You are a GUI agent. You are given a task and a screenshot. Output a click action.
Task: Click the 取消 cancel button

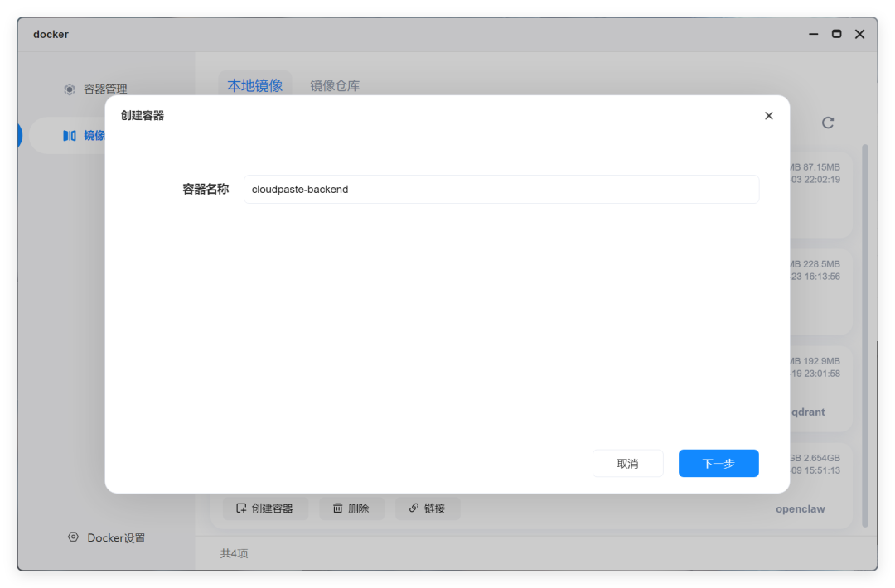[x=627, y=463]
